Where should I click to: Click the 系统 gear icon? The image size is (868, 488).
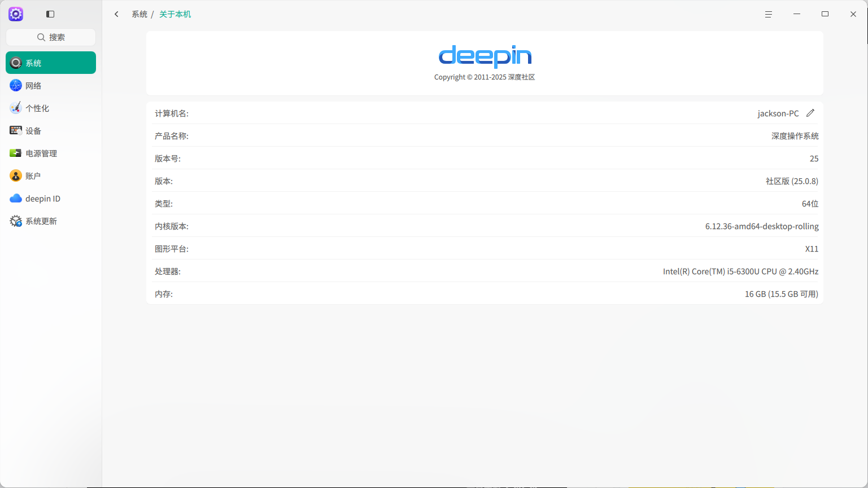coord(16,63)
